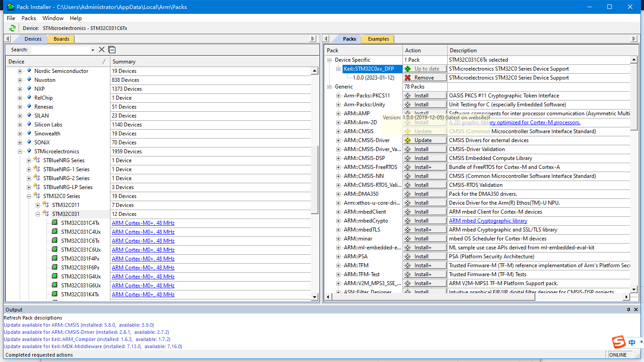Viewport: 644px width, 362px height.
Task: Click Up to date button for Keil::STM32C0xx_DFP
Action: (424, 69)
